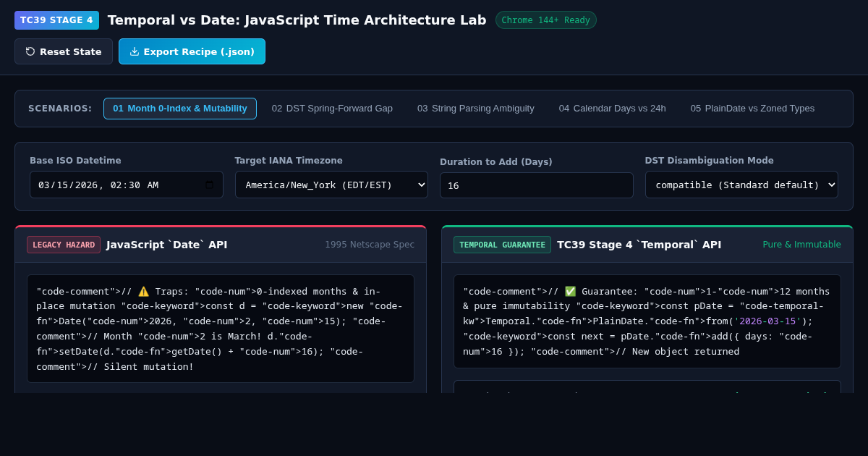Screen dimensions: 868x456
Task: Click the reset icon in Reset State
Action: click(x=30, y=51)
